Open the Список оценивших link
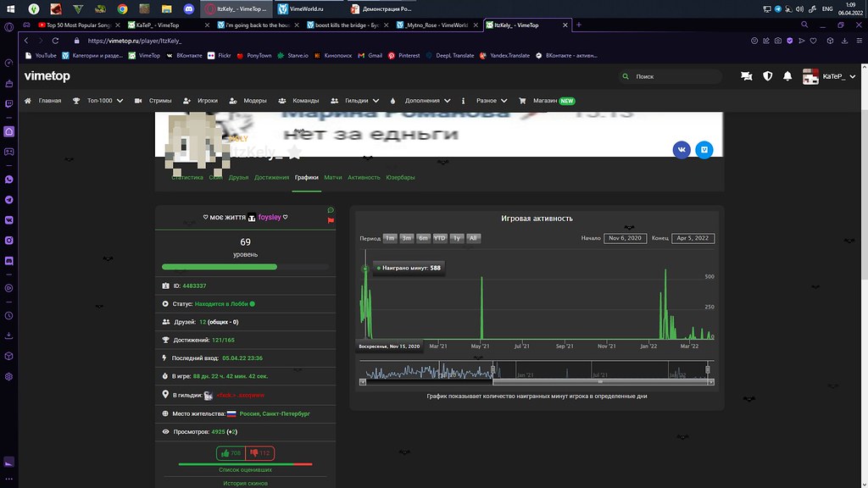 [245, 469]
